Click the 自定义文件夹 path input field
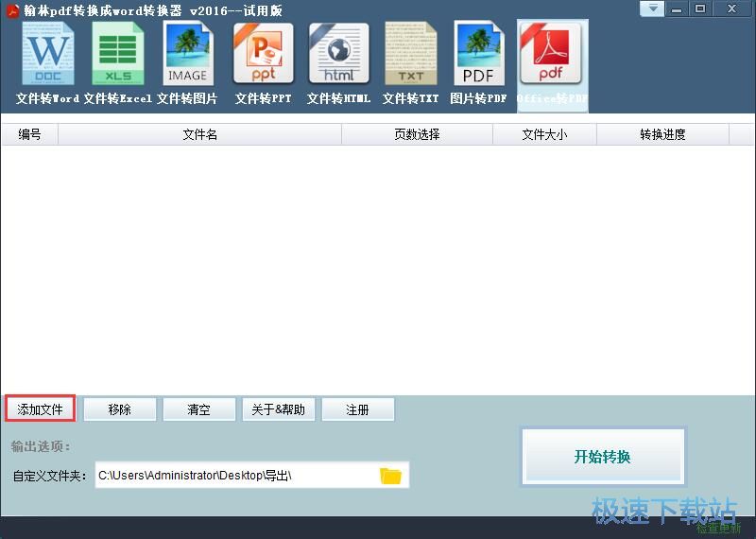 point(251,476)
